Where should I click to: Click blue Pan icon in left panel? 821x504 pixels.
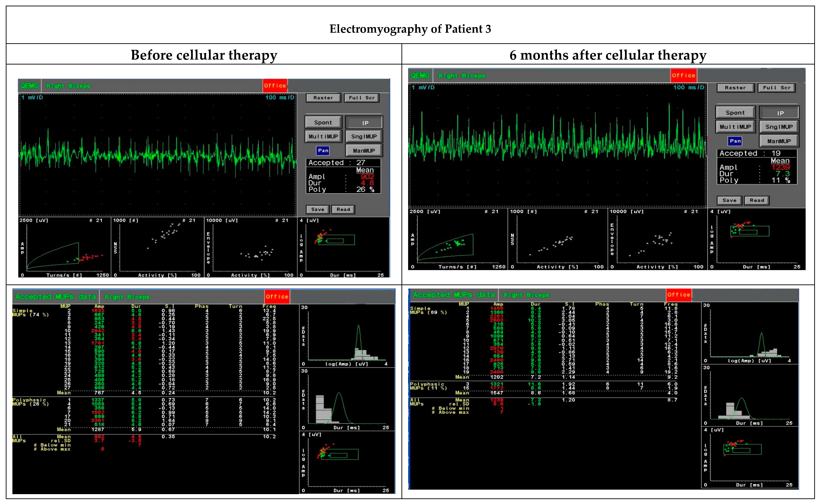[x=323, y=150]
